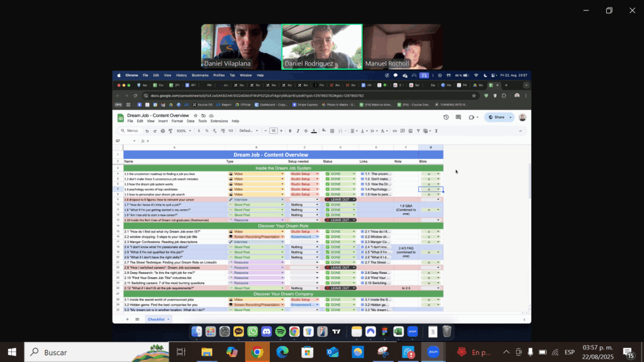Select the Checklist sheet tab
Screen dimensions: 644x362
point(155,319)
